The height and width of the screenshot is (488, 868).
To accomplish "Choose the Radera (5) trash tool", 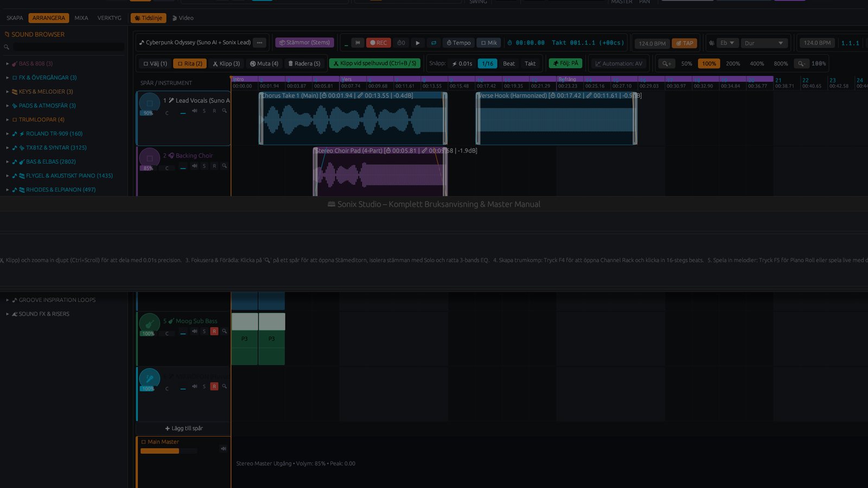I will [x=304, y=63].
